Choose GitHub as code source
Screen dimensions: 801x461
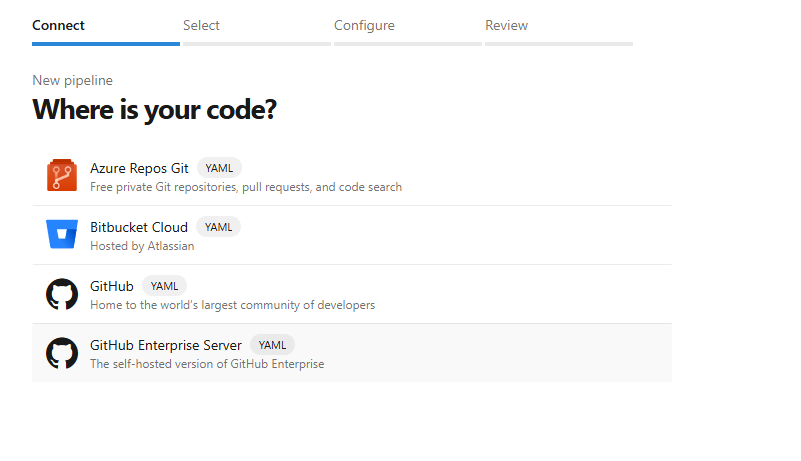pyautogui.click(x=352, y=294)
